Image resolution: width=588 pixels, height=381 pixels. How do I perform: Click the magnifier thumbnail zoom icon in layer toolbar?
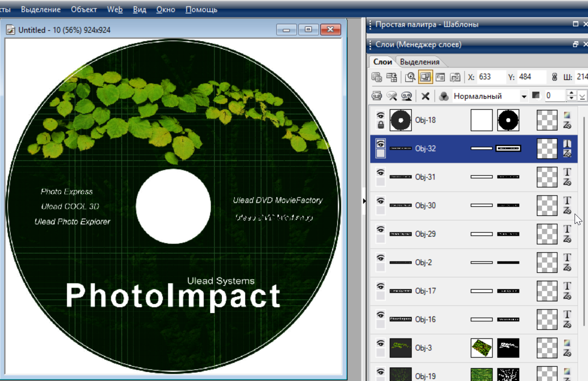point(410,77)
